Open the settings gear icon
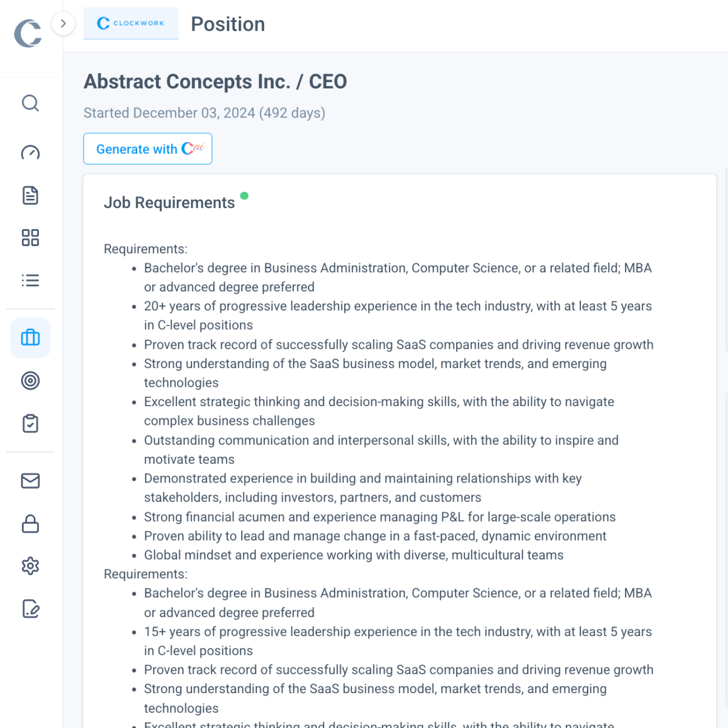728x728 pixels. click(30, 566)
